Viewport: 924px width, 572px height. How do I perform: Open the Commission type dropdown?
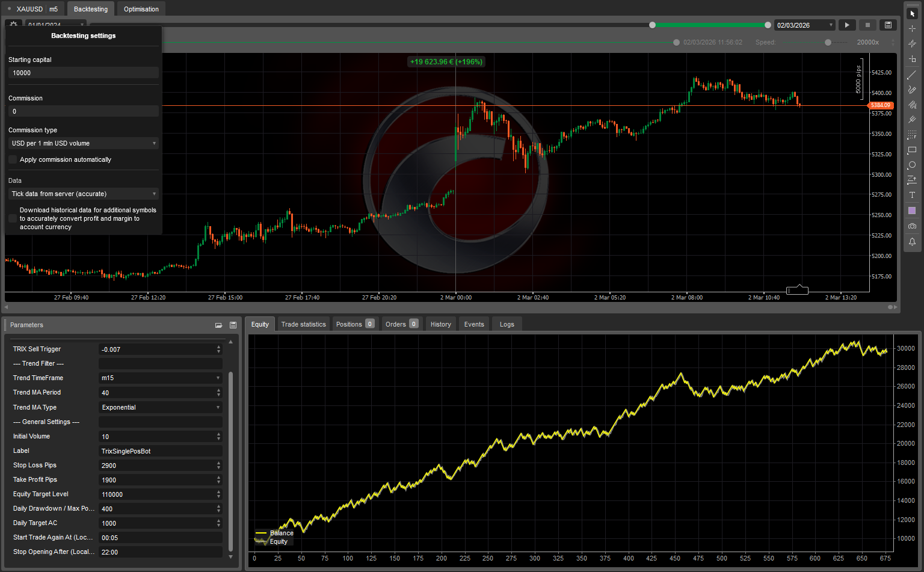click(83, 143)
